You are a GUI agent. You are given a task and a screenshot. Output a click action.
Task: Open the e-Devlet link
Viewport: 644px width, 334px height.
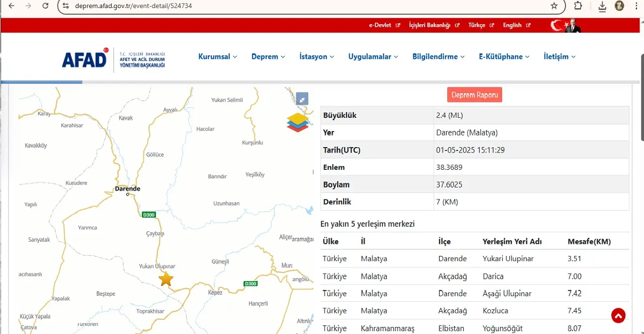[384, 25]
